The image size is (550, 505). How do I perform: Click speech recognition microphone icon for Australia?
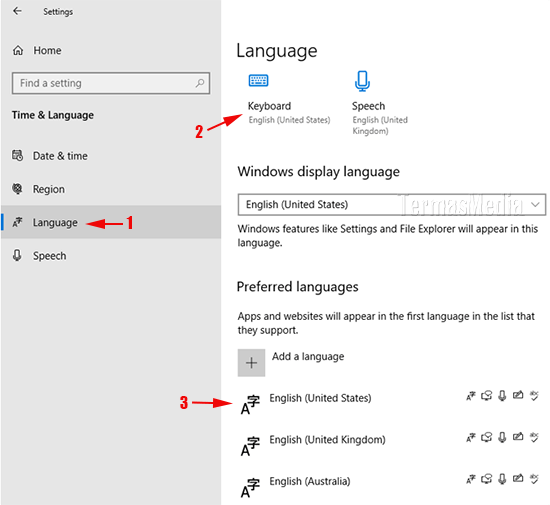point(502,479)
